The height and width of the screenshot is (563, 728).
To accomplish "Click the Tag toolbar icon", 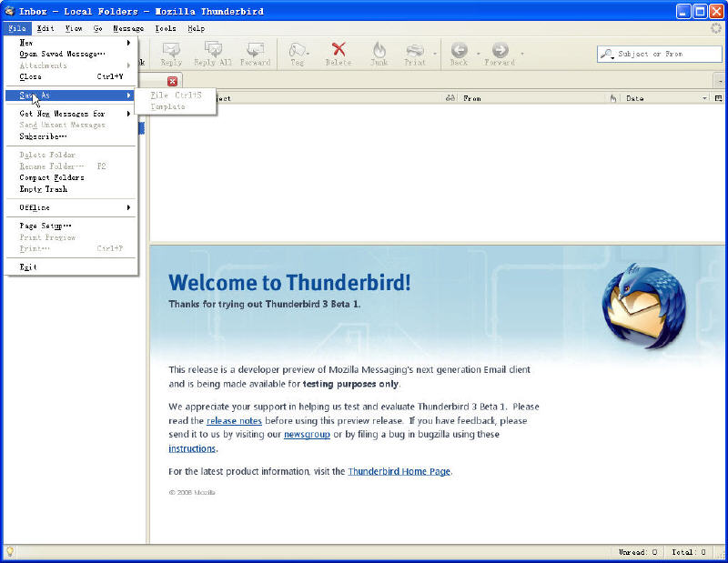I will (298, 49).
